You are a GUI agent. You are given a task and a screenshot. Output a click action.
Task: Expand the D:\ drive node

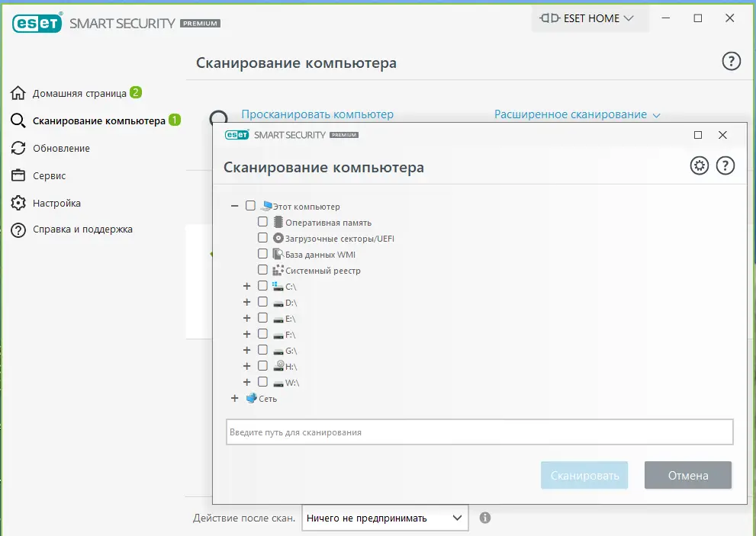coord(246,302)
